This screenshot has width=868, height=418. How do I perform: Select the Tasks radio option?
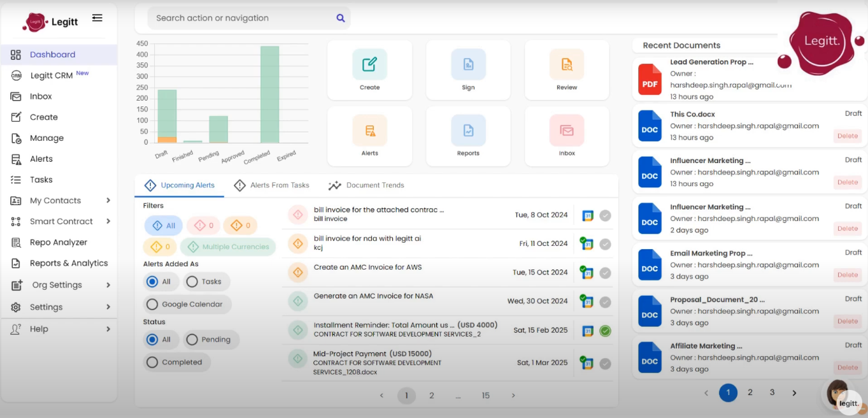(192, 281)
